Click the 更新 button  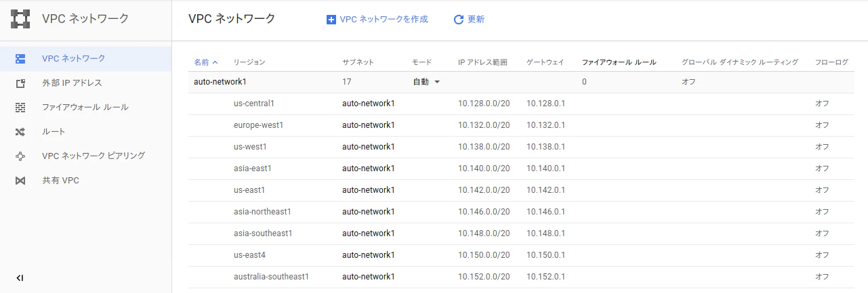click(469, 20)
